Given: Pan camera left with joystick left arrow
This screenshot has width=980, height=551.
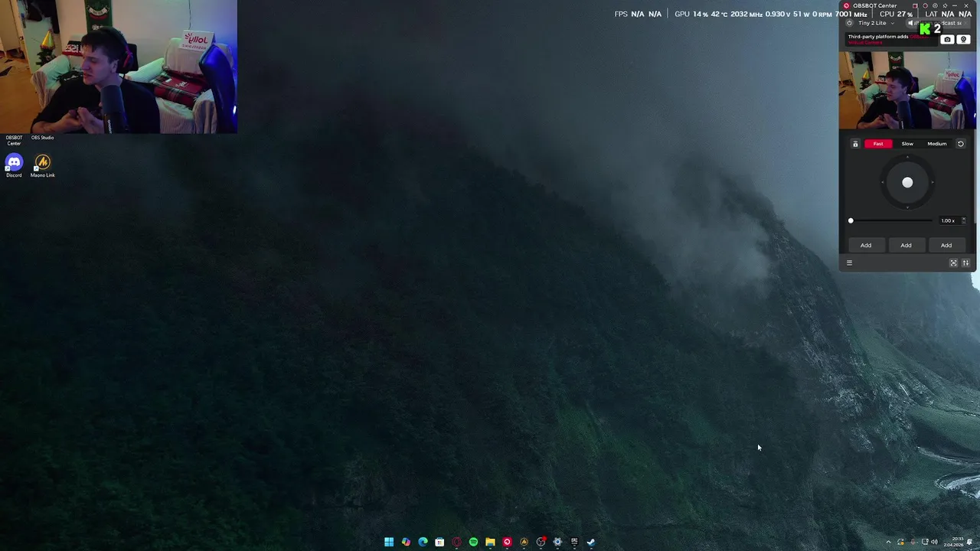Looking at the screenshot, I should tap(884, 182).
